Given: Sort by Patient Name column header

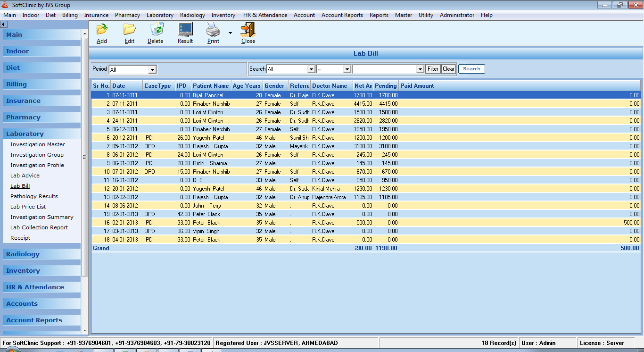Looking at the screenshot, I should 210,86.
